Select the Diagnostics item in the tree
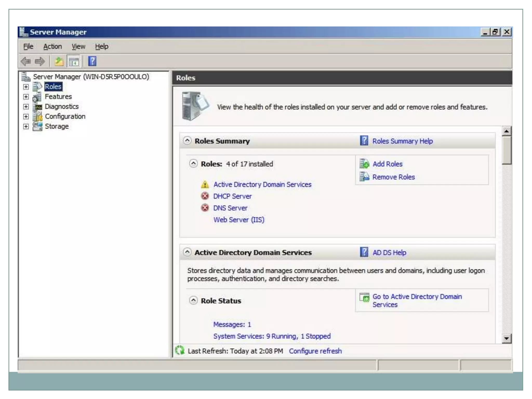Image resolution: width=532 pixels, height=399 pixels. pyautogui.click(x=62, y=107)
